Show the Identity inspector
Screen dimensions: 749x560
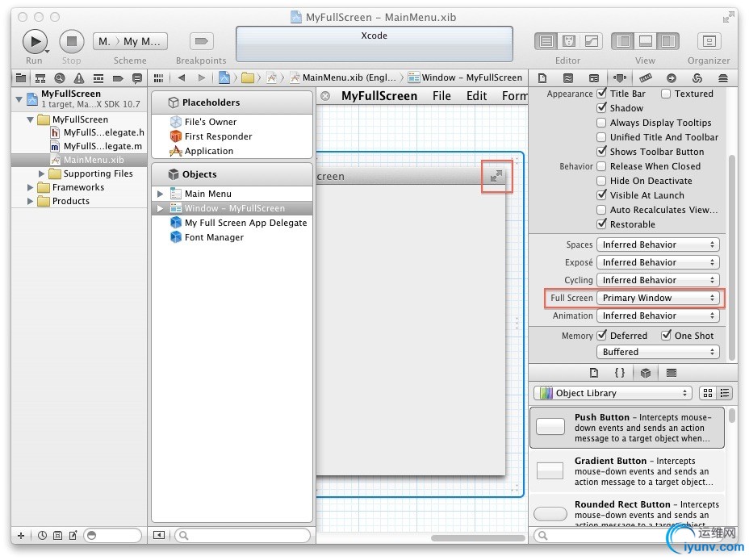point(594,77)
